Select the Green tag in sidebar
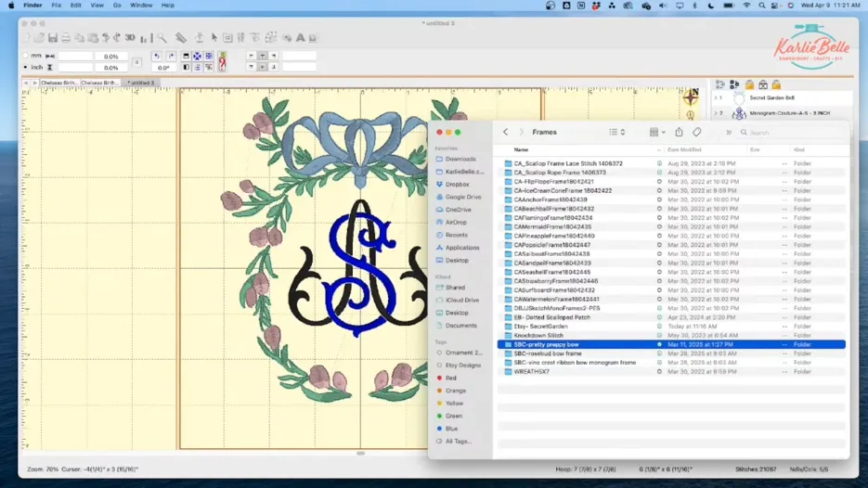This screenshot has width=868, height=488. pos(453,416)
